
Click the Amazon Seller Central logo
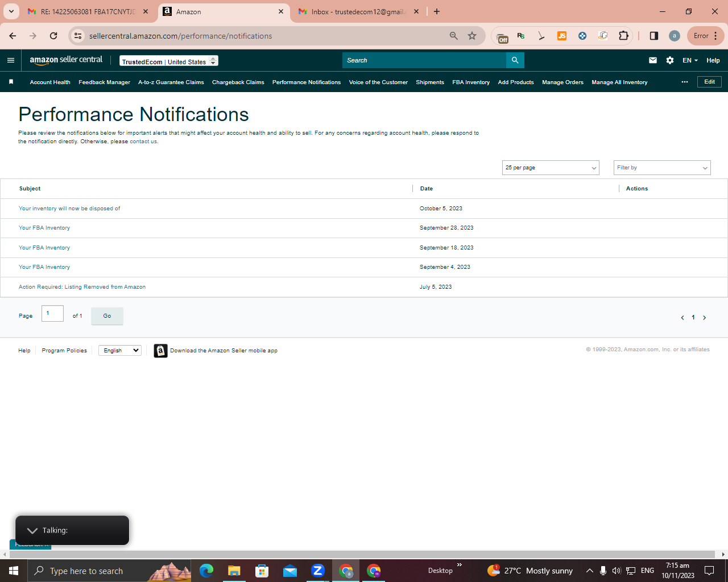click(x=66, y=60)
